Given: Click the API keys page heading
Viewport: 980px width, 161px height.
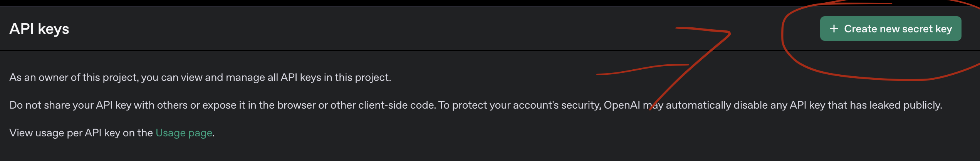Looking at the screenshot, I should pyautogui.click(x=39, y=29).
